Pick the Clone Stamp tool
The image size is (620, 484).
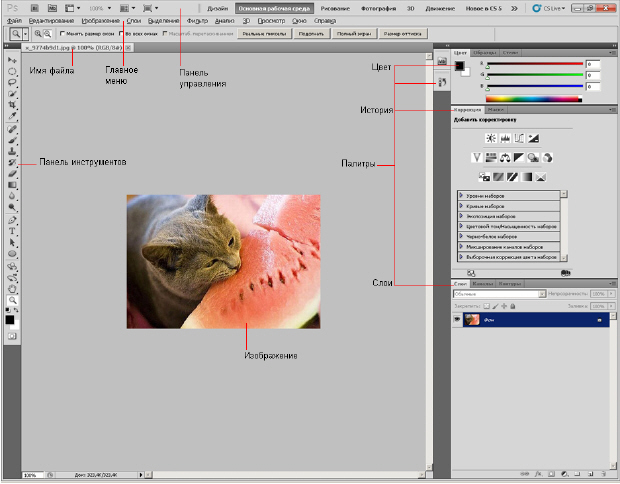pyautogui.click(x=12, y=151)
